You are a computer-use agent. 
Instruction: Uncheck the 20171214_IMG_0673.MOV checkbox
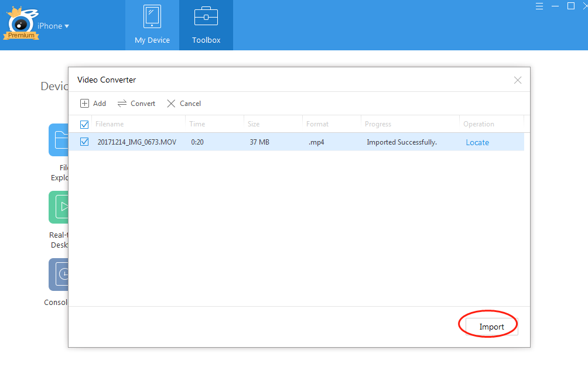pos(84,142)
